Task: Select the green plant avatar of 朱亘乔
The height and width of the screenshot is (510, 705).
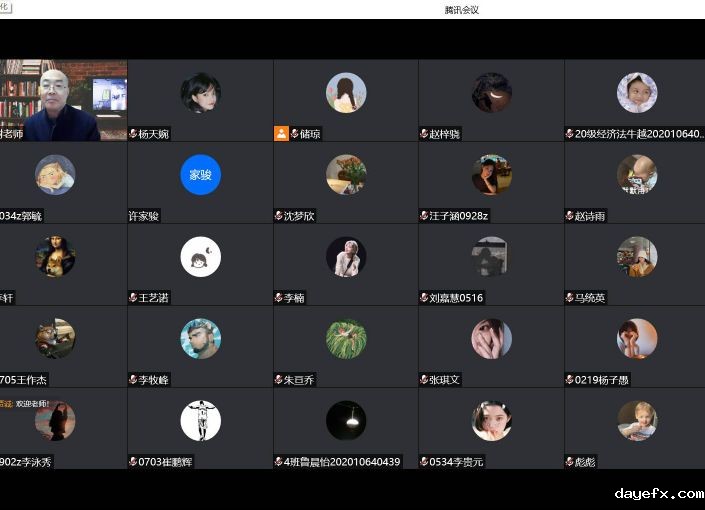Action: click(x=346, y=339)
